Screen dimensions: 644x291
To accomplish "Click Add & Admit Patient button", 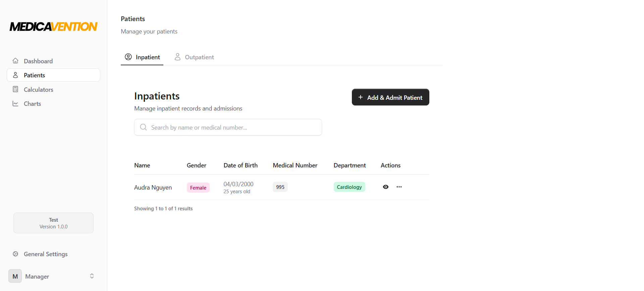I will click(390, 97).
